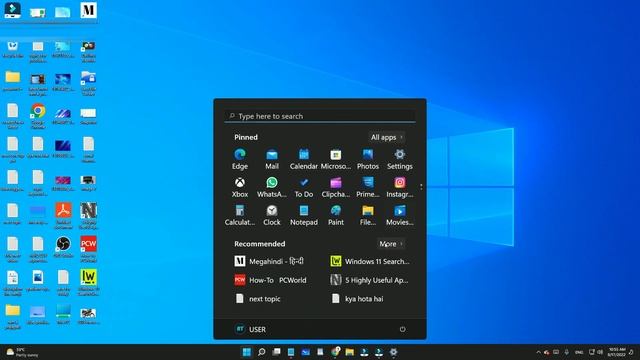
Task: Open Task View on the taskbar
Action: coord(276,352)
